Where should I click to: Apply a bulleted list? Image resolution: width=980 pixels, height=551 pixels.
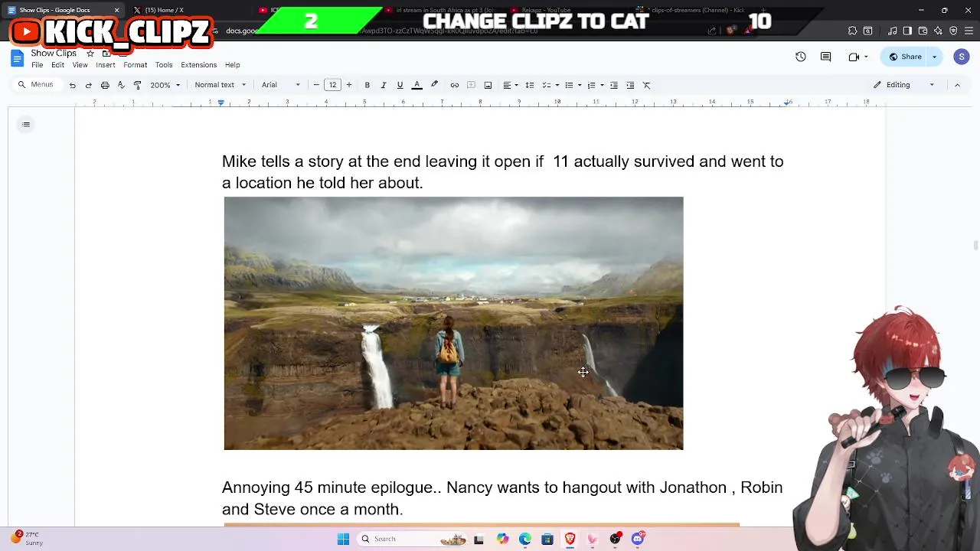click(569, 85)
